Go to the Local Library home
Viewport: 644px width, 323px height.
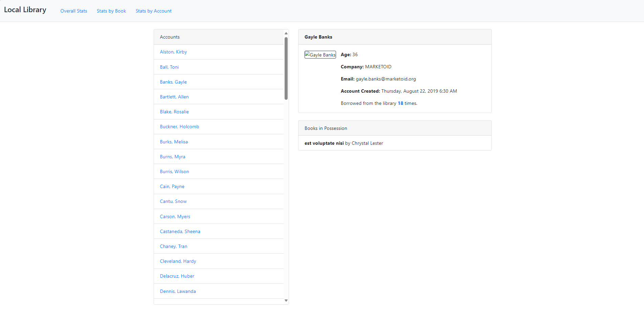click(25, 9)
